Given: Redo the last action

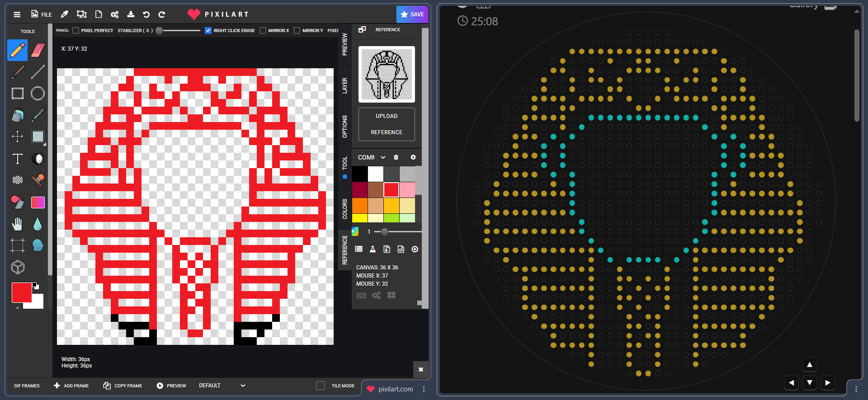Looking at the screenshot, I should pos(162,14).
